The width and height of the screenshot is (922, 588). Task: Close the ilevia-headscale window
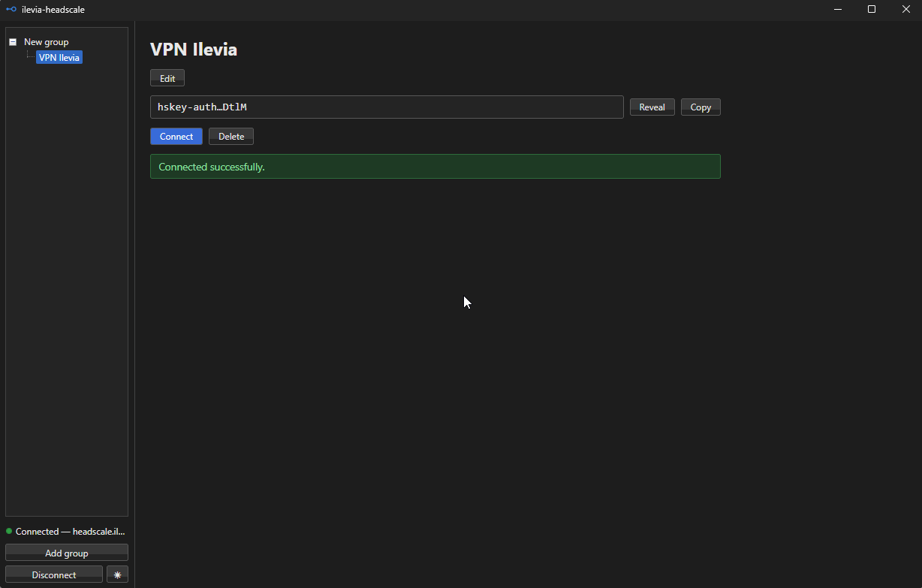point(905,9)
